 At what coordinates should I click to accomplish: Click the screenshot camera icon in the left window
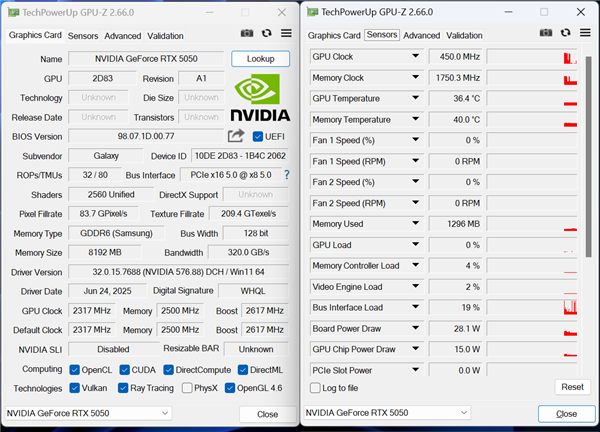[247, 34]
